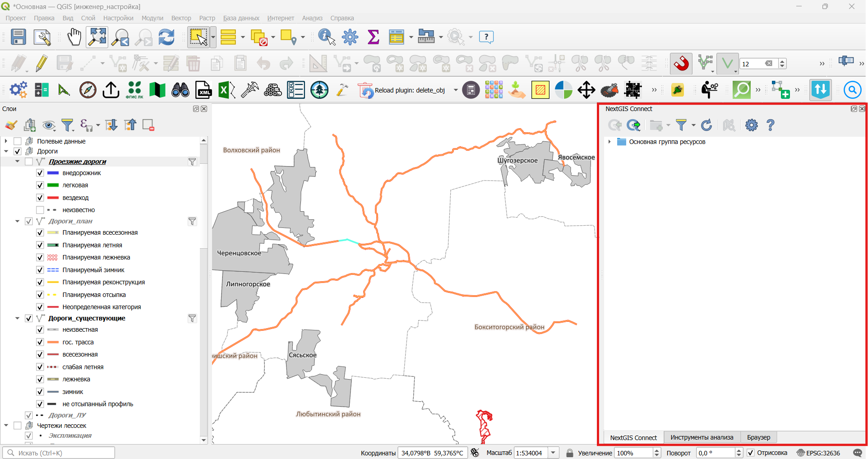
Task: Open NextGIS Connect settings gear
Action: (x=752, y=125)
